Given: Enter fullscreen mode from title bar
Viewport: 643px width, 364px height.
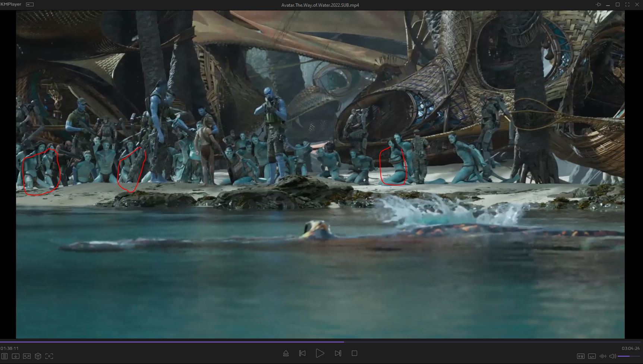Looking at the screenshot, I should pyautogui.click(x=627, y=4).
